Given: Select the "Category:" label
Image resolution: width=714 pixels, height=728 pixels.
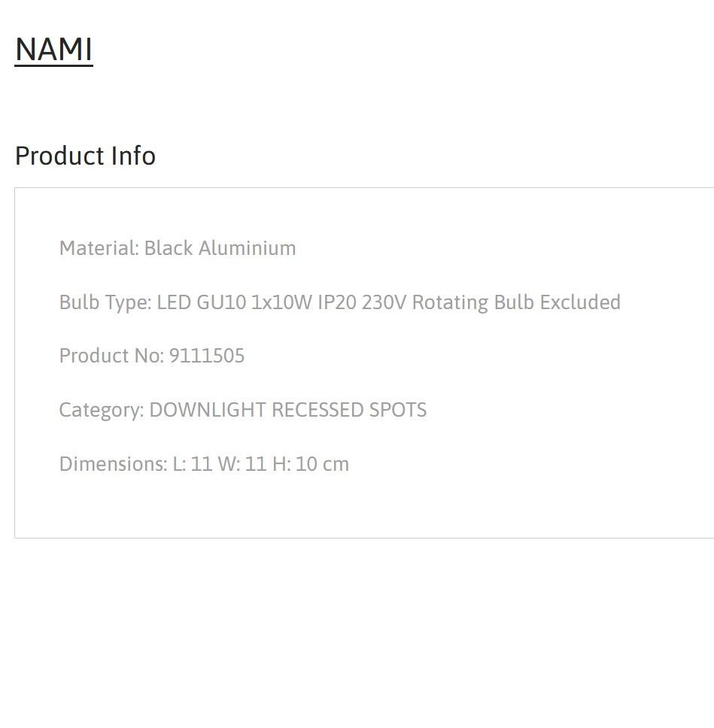Looking at the screenshot, I should [102, 411].
